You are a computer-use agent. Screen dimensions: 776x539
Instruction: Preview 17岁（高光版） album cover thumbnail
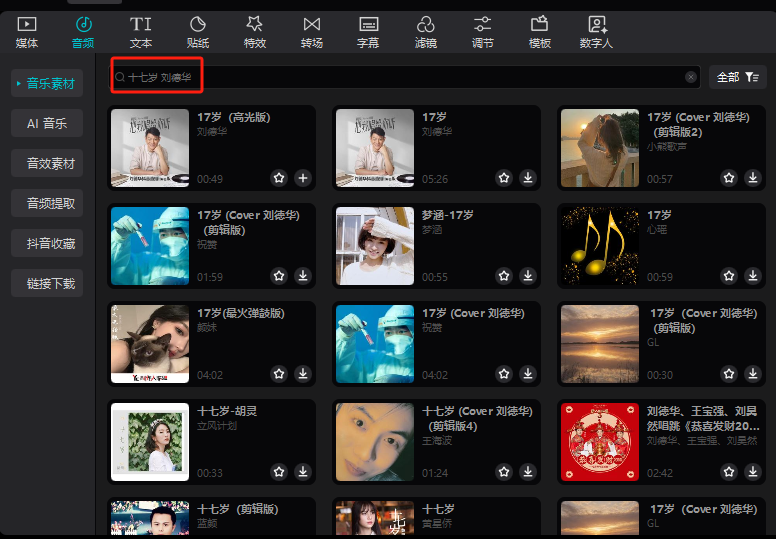coord(150,148)
